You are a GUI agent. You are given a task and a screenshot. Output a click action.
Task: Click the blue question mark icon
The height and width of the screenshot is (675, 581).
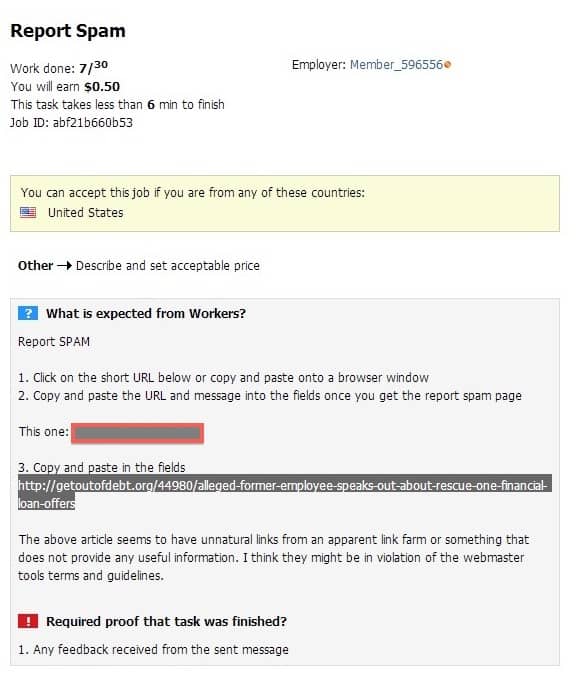pyautogui.click(x=28, y=313)
